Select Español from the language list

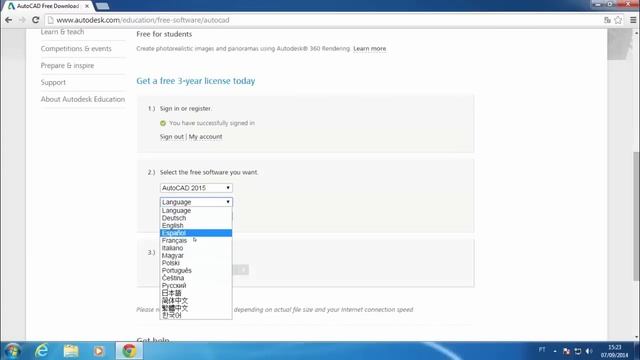(x=196, y=233)
